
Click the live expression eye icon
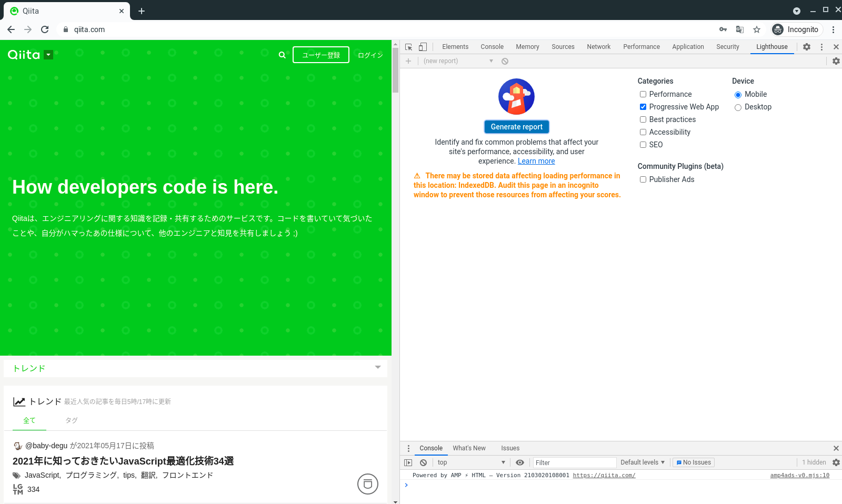click(x=520, y=462)
